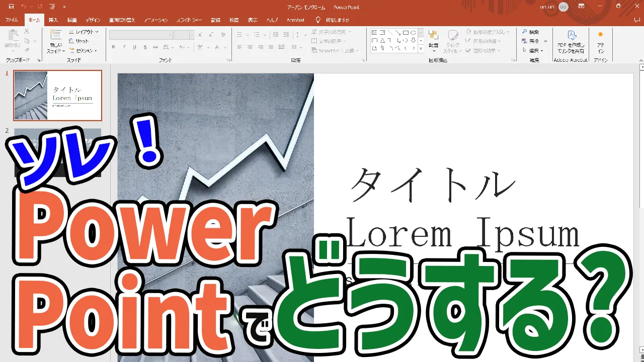Image resolution: width=644 pixels, height=362 pixels.
Task: Click the Reset slide icon
Action: coord(72,41)
